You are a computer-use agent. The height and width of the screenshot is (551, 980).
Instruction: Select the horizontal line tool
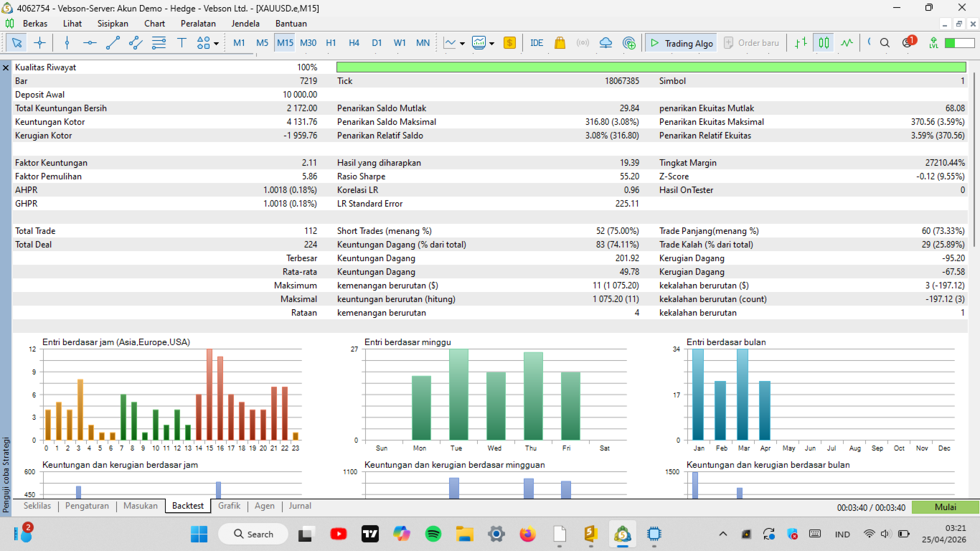tap(90, 43)
